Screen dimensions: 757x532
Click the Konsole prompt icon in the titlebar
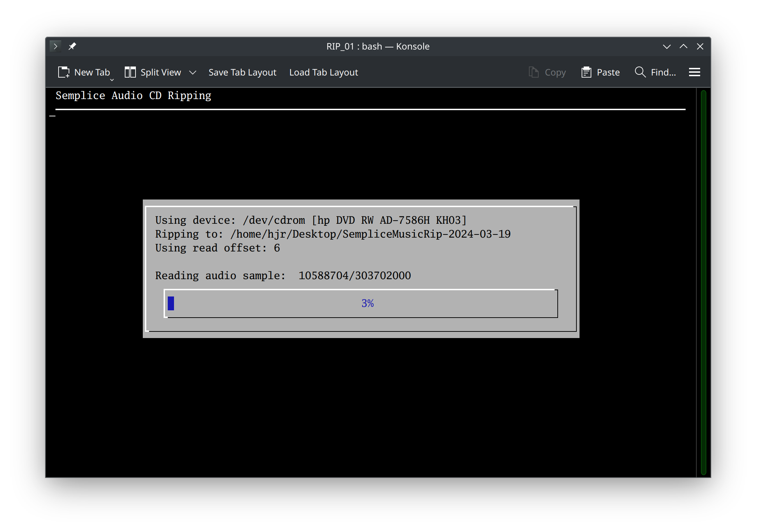(x=55, y=46)
